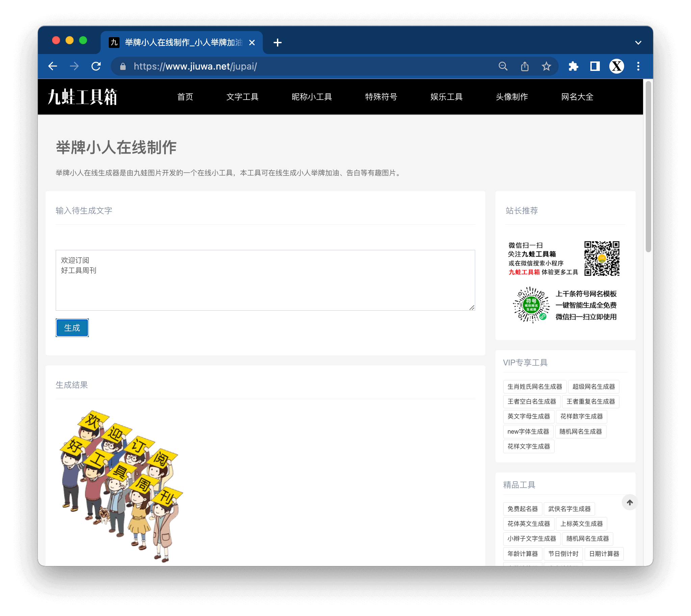Viewport: 691px width, 616px height.
Task: Click the green 符号 mini-program code
Action: [x=531, y=305]
